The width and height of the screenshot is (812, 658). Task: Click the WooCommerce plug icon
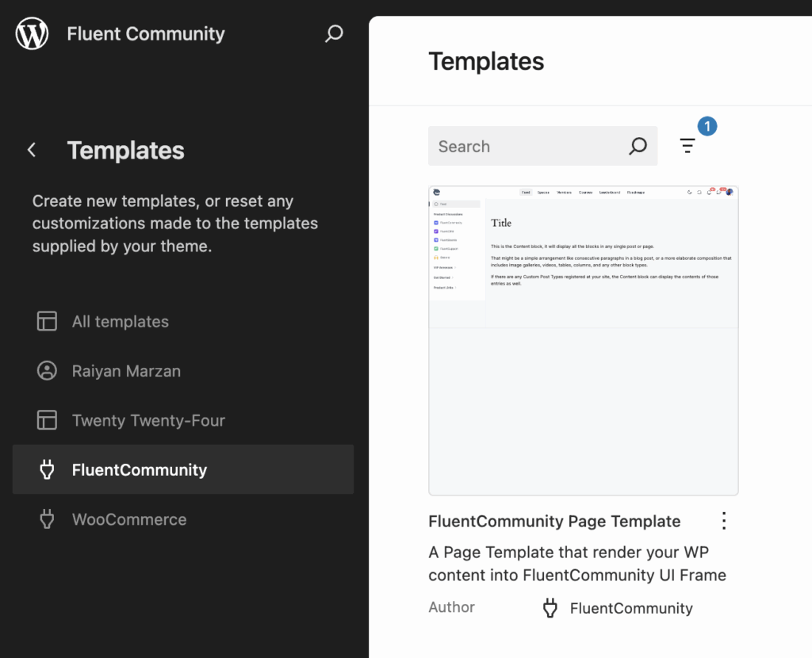[47, 518]
